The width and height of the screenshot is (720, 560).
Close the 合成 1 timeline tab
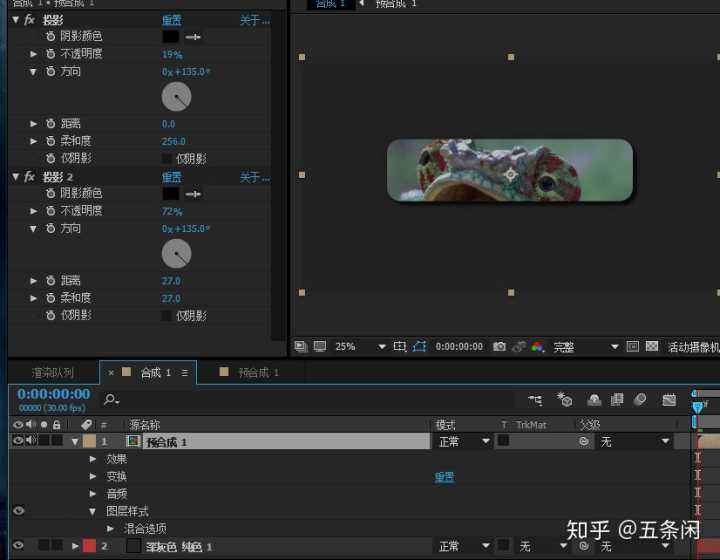111,373
